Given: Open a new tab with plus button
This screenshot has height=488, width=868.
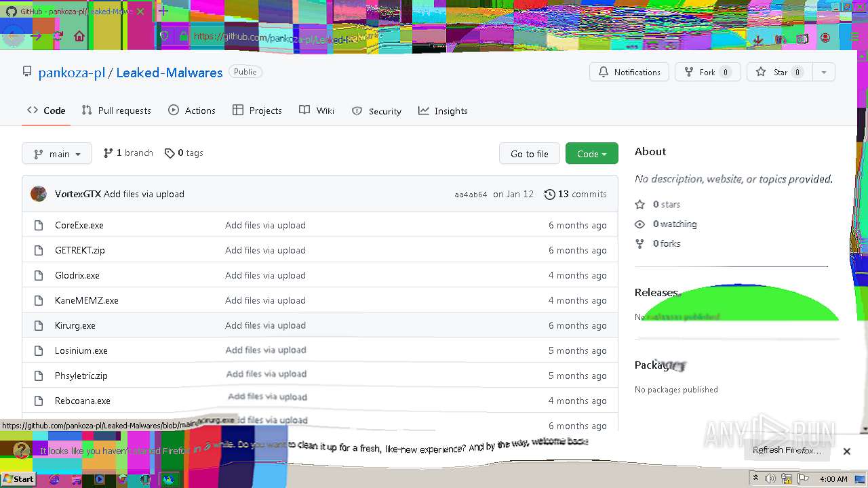Looking at the screenshot, I should tap(163, 12).
